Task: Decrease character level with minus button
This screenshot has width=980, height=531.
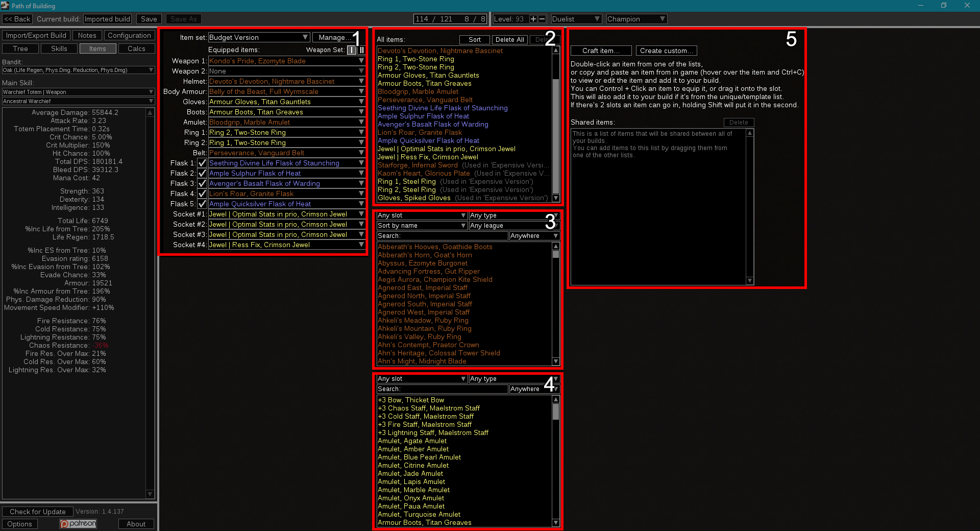Action: click(x=542, y=19)
